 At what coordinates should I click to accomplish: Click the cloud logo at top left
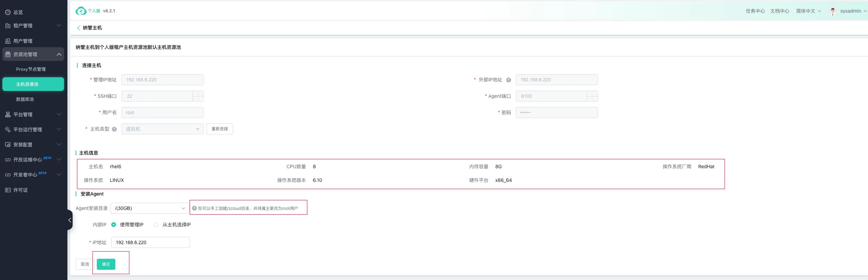81,11
